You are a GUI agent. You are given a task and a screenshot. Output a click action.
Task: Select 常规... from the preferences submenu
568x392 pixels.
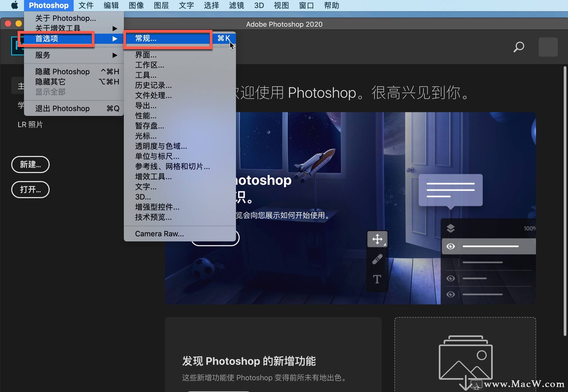(x=145, y=39)
